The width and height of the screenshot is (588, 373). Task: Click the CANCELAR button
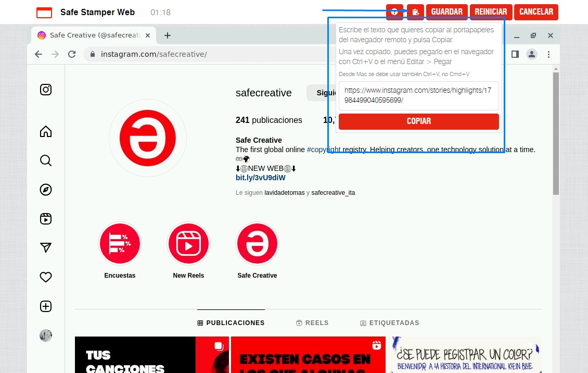click(536, 12)
